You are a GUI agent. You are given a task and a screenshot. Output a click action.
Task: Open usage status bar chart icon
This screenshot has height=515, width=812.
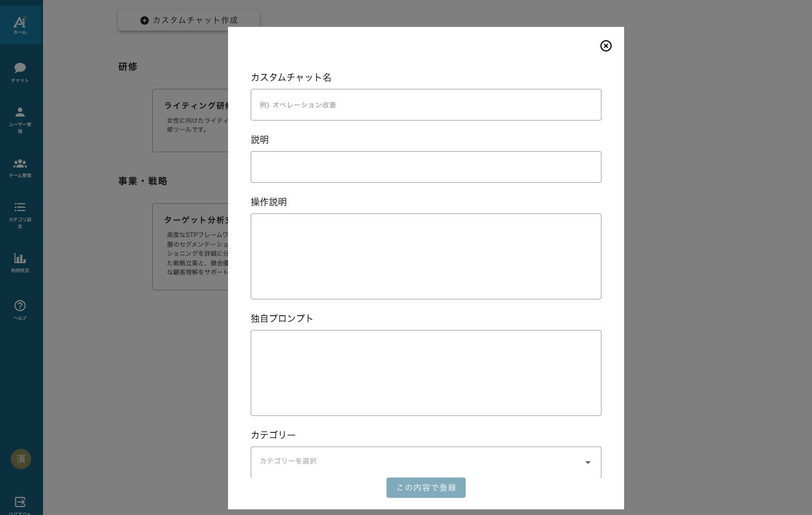point(20,258)
